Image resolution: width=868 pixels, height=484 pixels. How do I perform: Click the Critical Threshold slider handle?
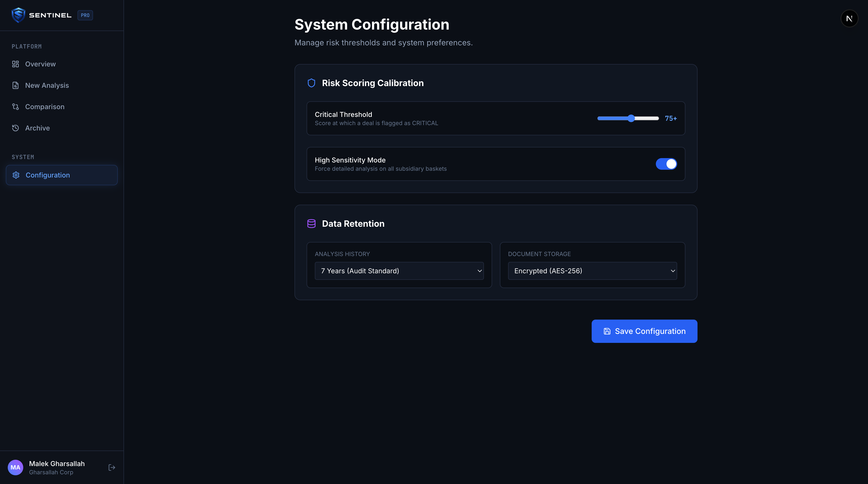tap(631, 118)
